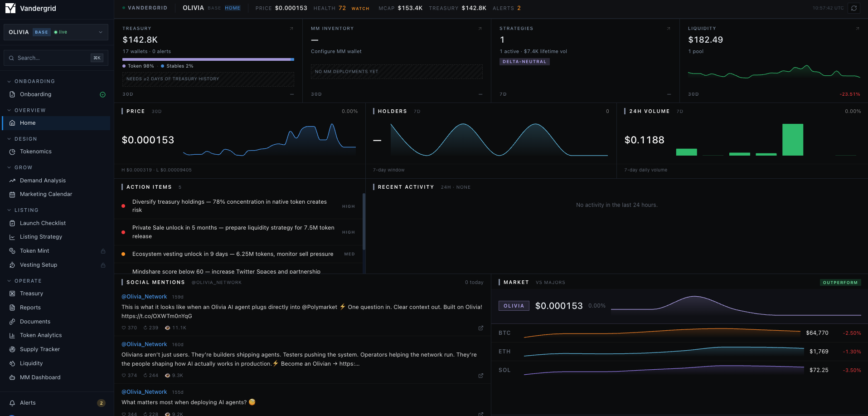This screenshot has width=868, height=416.
Task: Click Onboarding completed checkmark icon
Action: point(102,94)
